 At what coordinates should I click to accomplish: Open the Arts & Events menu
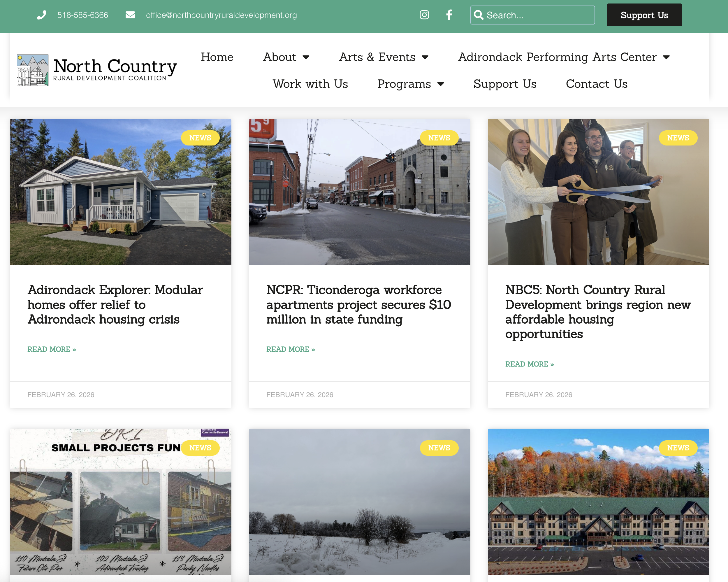(377, 57)
